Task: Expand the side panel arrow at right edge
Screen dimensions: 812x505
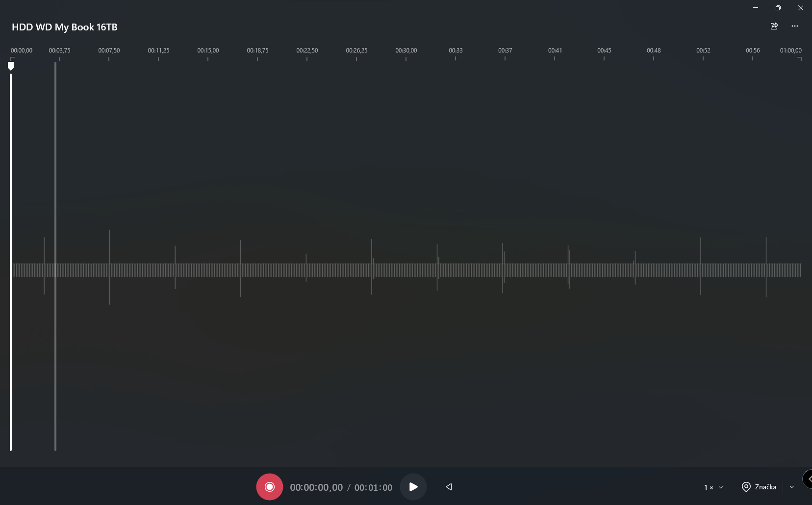Action: (809, 479)
